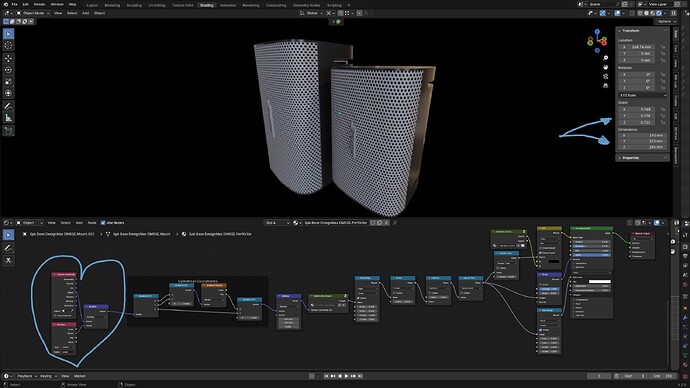Screen dimensions: 690x388
Task: Unlink the material with the X icon
Action: (x=386, y=223)
